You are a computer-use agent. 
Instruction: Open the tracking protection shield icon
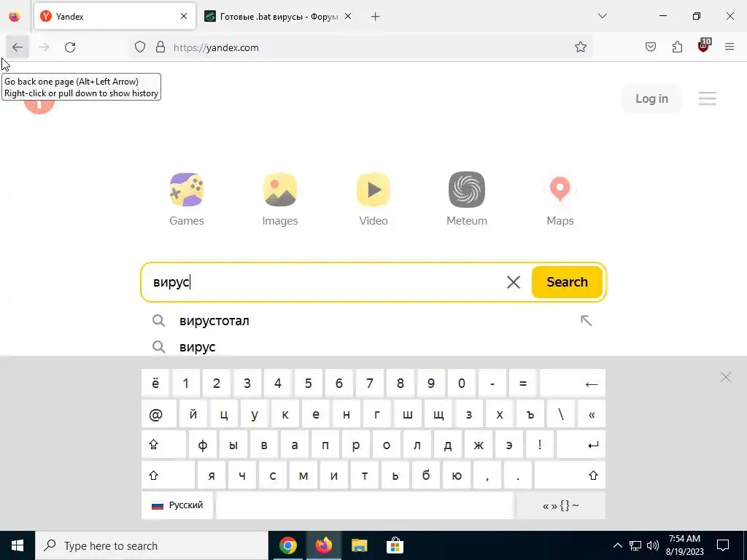(x=139, y=47)
